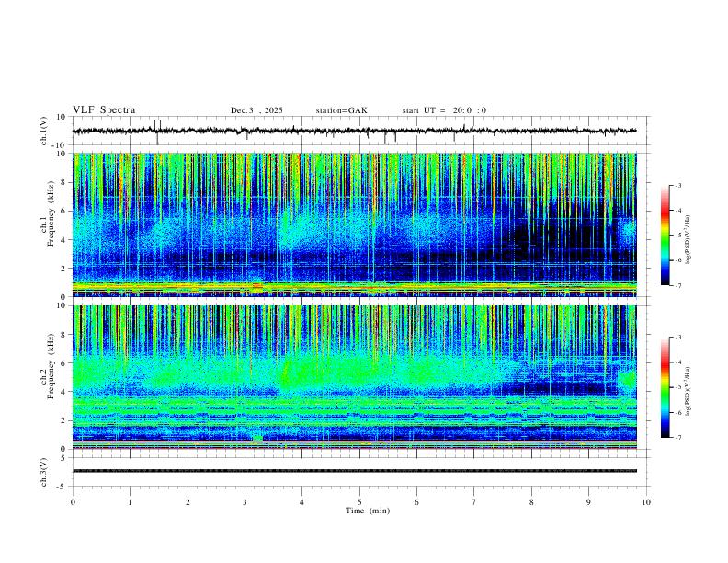Click the time axis tick label '3'
The width and height of the screenshot is (728, 563).
point(245,502)
